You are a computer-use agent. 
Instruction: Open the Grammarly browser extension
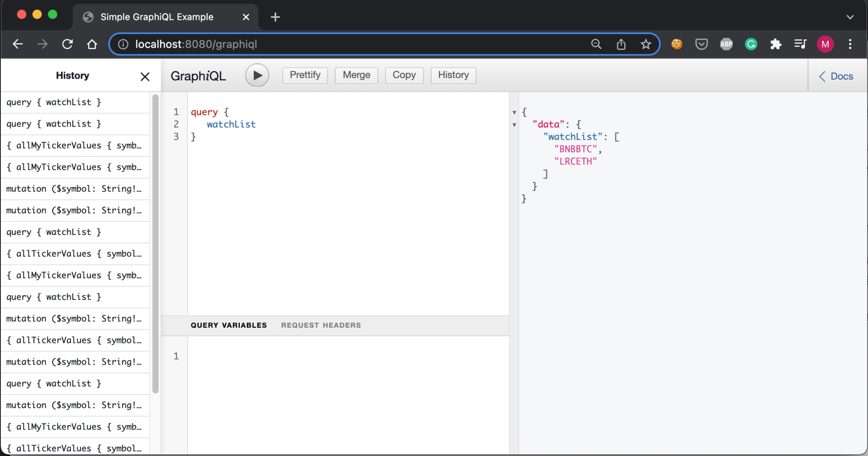tap(751, 44)
